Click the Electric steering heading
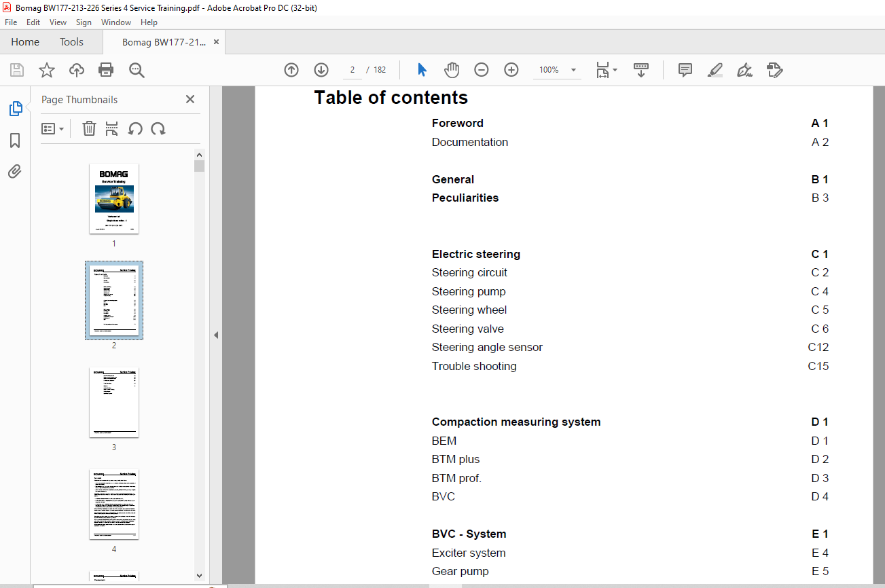 [476, 254]
